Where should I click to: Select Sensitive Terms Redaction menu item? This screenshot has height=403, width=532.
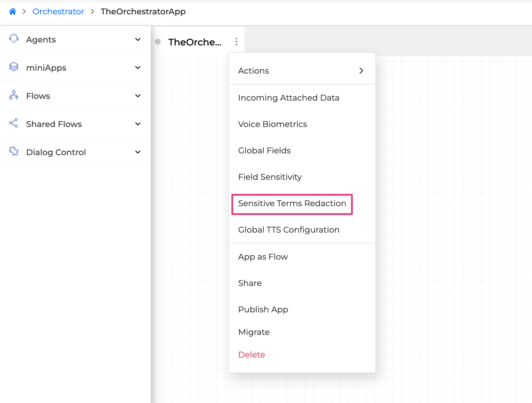tap(292, 204)
